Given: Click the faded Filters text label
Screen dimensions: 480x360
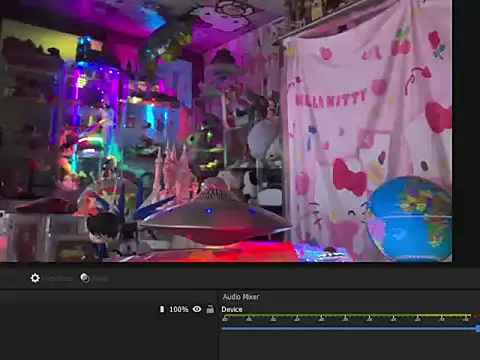Looking at the screenshot, I should click(100, 279).
